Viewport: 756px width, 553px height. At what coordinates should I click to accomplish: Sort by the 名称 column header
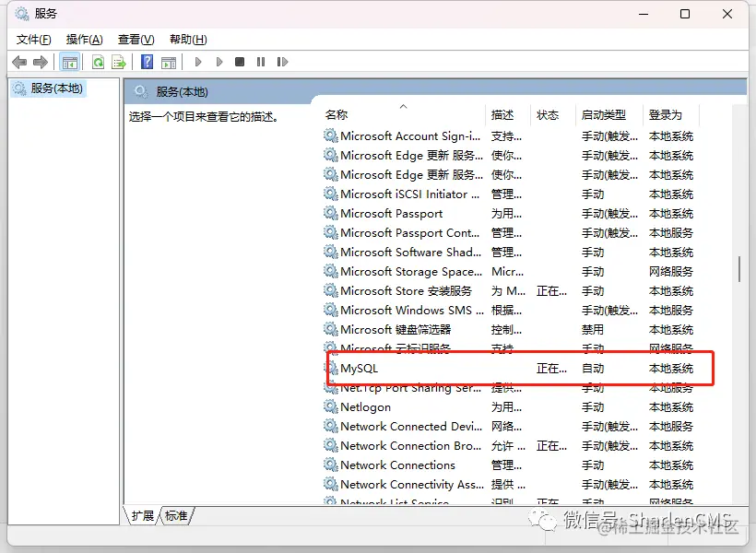pyautogui.click(x=403, y=115)
